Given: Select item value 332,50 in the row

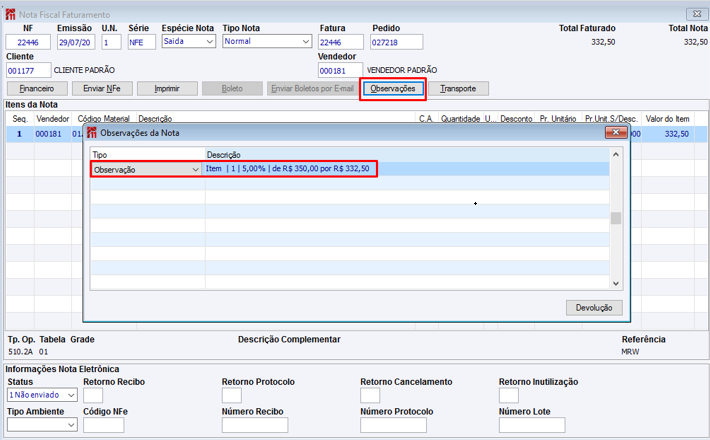Looking at the screenshot, I should [677, 134].
